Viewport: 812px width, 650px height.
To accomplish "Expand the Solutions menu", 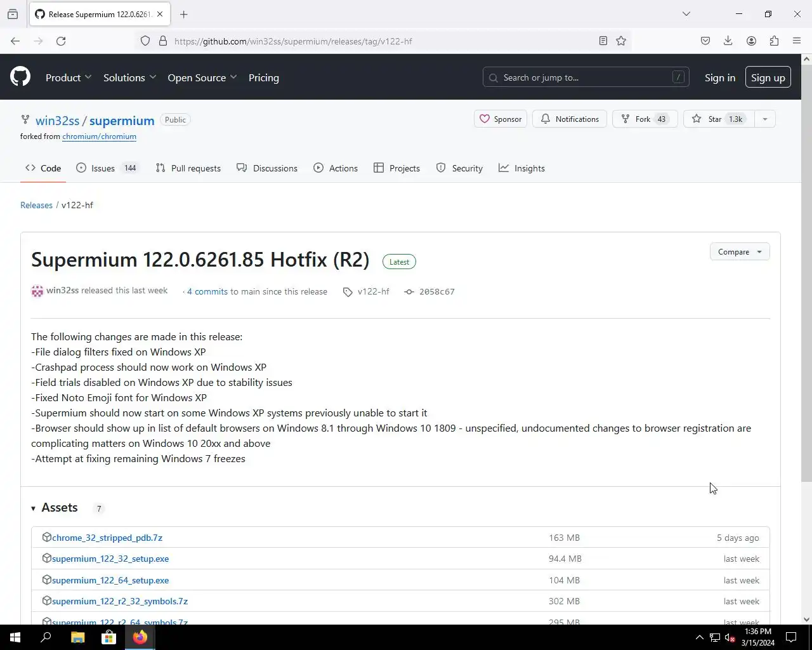I will 129,77.
